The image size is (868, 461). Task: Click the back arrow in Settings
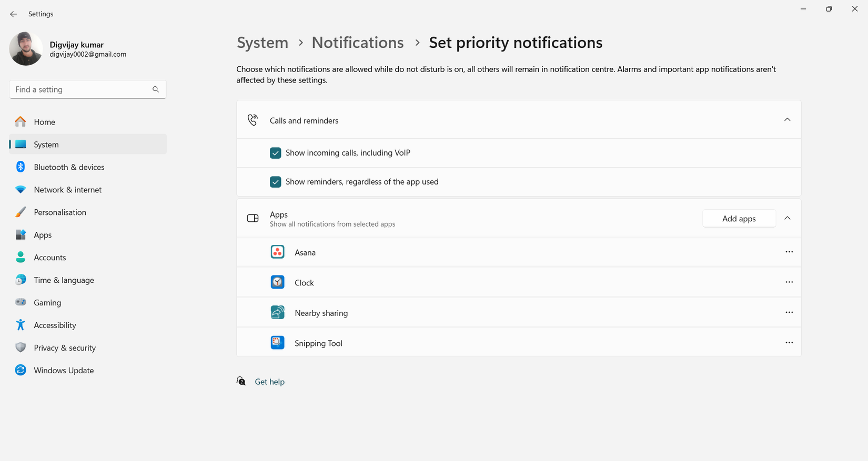(14, 14)
